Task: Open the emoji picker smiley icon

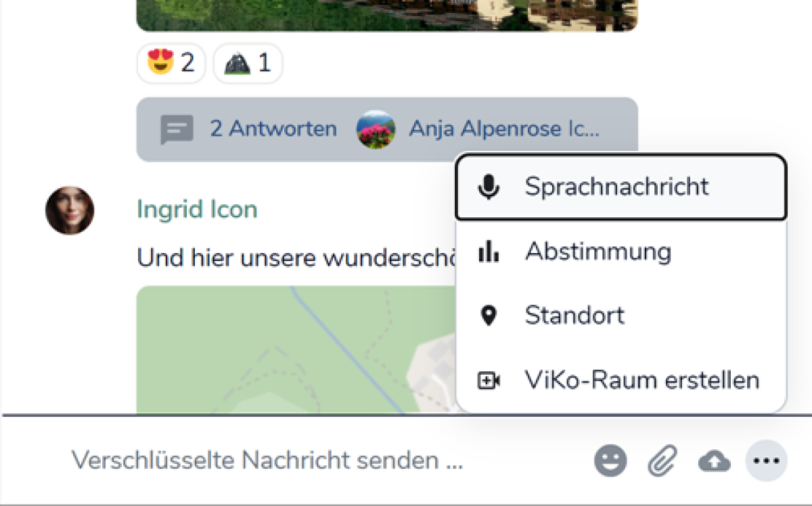Action: tap(610, 461)
